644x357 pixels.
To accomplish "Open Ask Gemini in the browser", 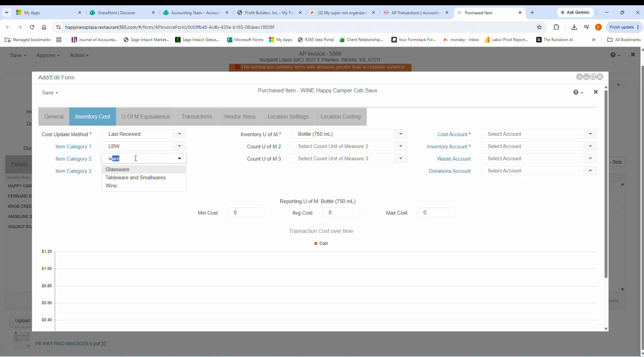I will (x=575, y=12).
